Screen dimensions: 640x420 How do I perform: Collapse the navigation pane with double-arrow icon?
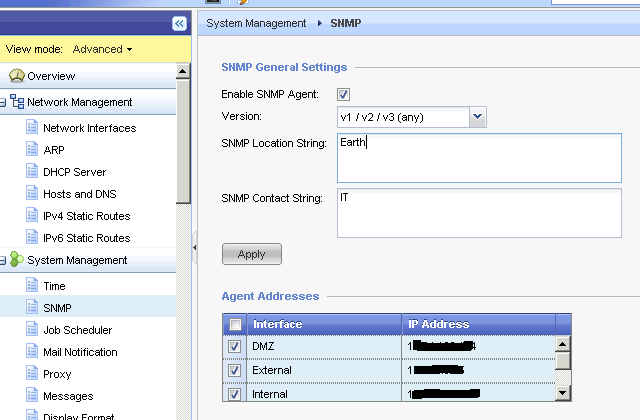[x=179, y=24]
